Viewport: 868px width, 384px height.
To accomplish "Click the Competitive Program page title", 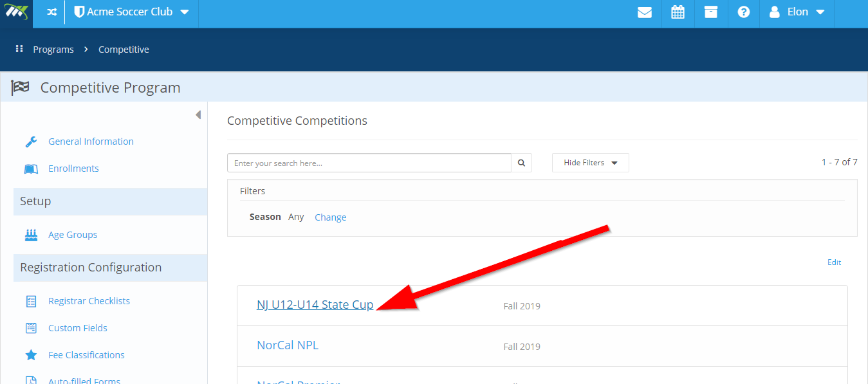I will [110, 87].
